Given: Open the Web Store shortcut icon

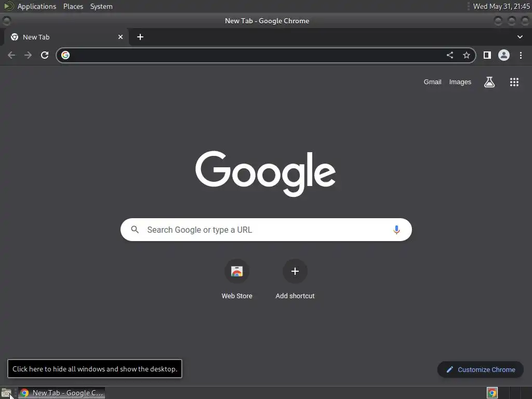Looking at the screenshot, I should 237,271.
